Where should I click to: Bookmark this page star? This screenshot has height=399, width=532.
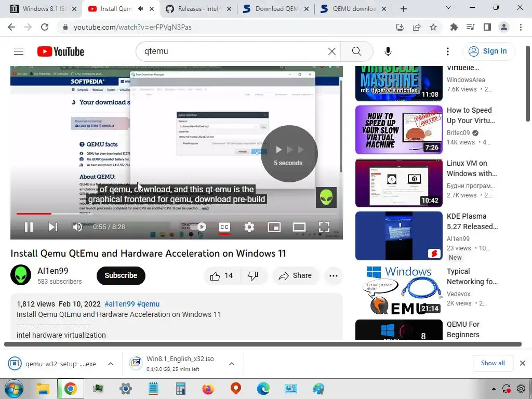(433, 27)
